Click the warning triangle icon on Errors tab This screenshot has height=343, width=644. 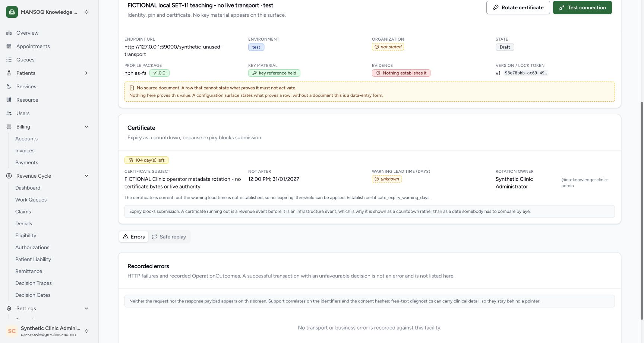126,237
